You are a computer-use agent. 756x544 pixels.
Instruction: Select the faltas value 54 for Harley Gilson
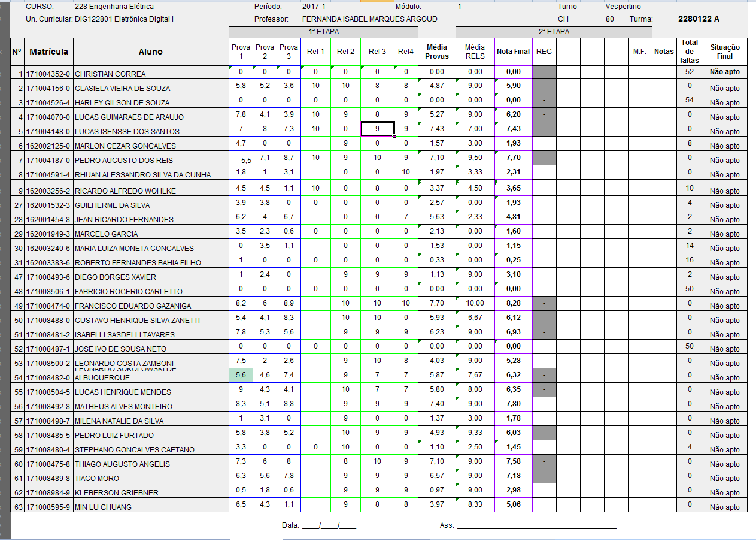tap(690, 100)
